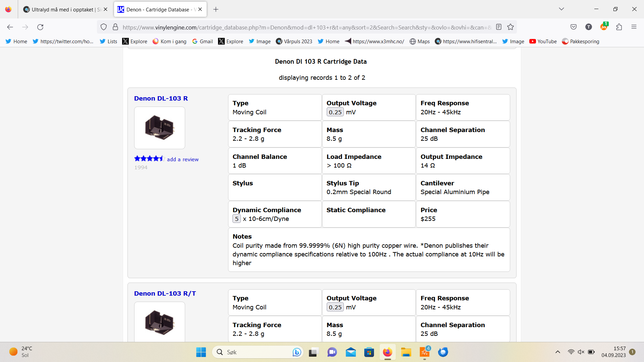This screenshot has width=644, height=362.
Task: Reload the current page
Action: (x=40, y=27)
